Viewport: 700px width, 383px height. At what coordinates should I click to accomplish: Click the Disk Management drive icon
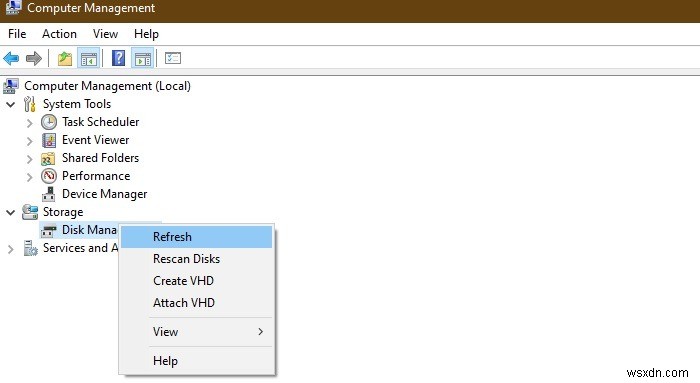(x=49, y=230)
